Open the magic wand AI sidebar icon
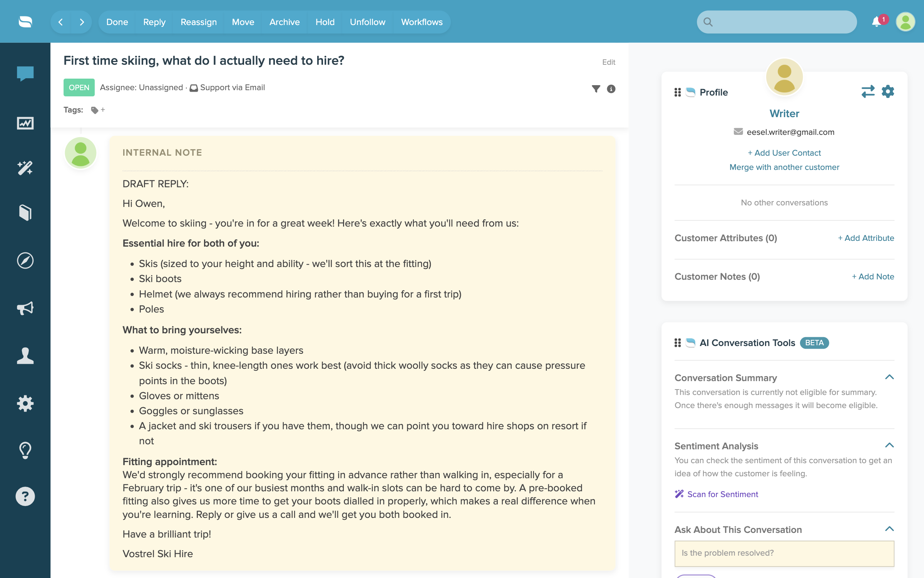Image resolution: width=924 pixels, height=578 pixels. (25, 168)
